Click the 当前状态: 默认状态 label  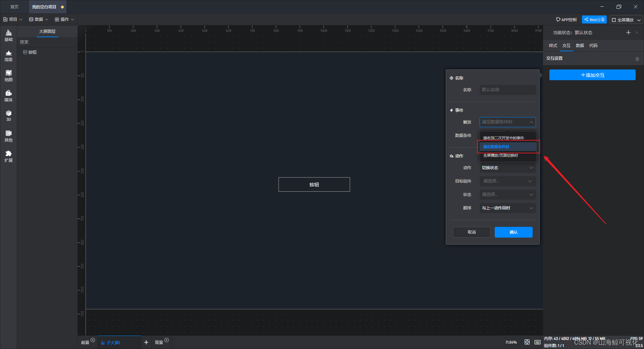[573, 33]
